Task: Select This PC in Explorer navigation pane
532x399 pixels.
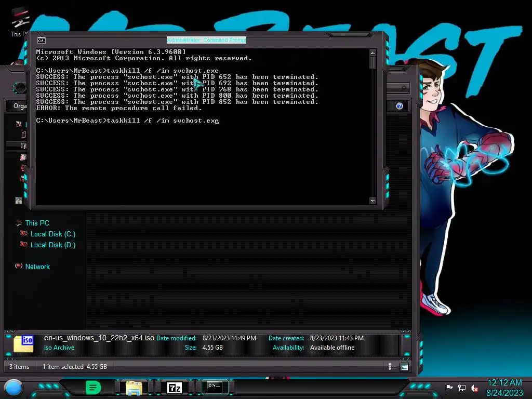Action: point(37,223)
